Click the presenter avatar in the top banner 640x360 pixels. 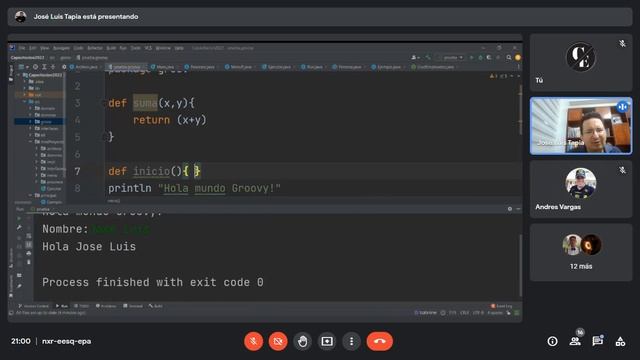[x=20, y=17]
